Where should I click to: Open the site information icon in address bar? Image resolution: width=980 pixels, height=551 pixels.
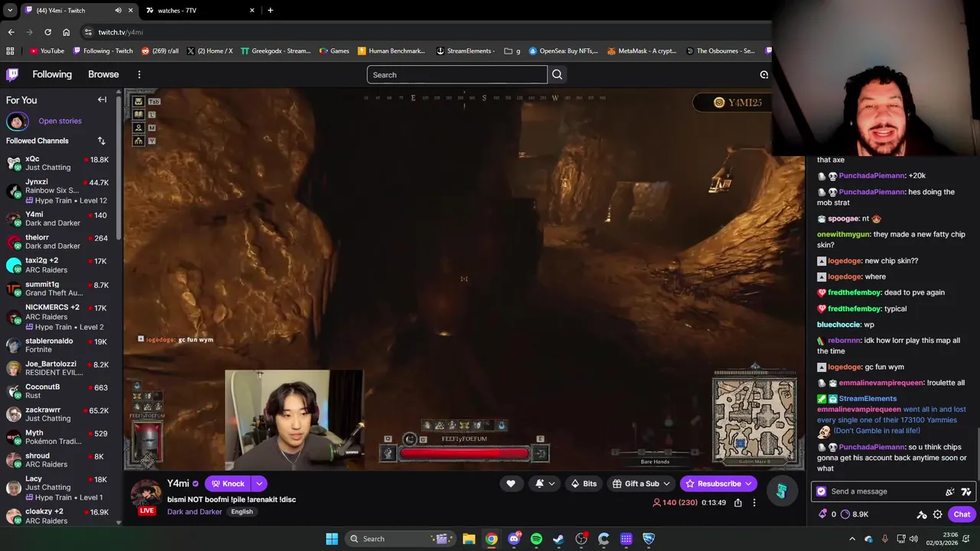88,32
